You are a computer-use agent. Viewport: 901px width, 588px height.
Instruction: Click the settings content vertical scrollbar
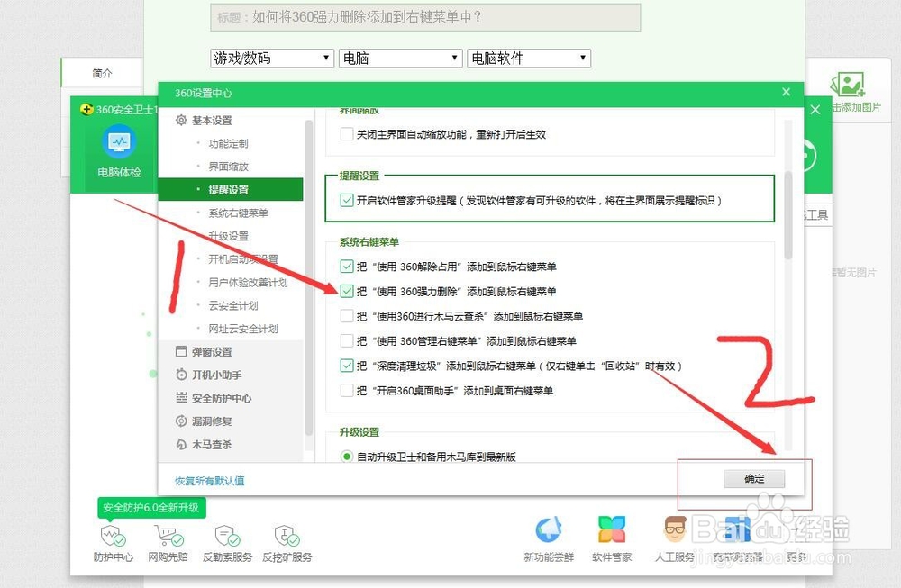click(788, 215)
